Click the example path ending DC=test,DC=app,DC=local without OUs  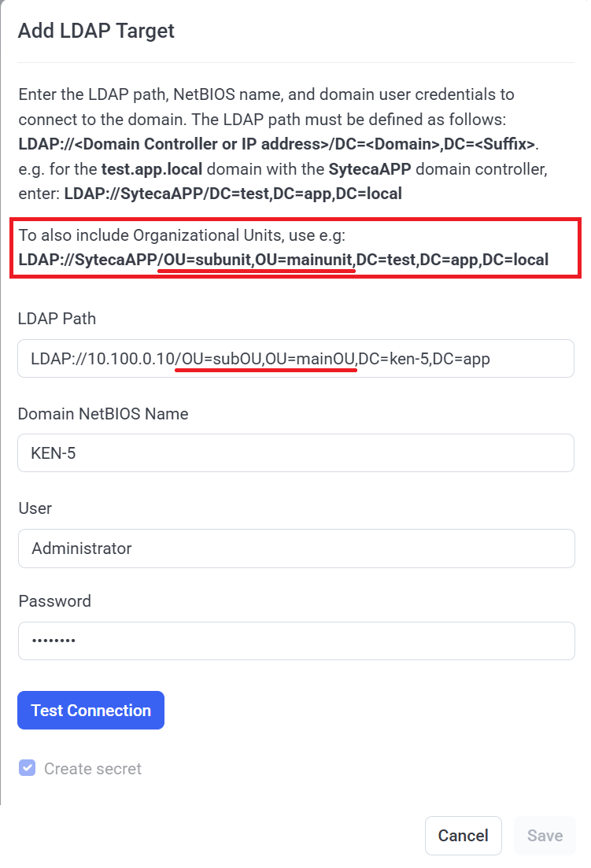coord(233,193)
